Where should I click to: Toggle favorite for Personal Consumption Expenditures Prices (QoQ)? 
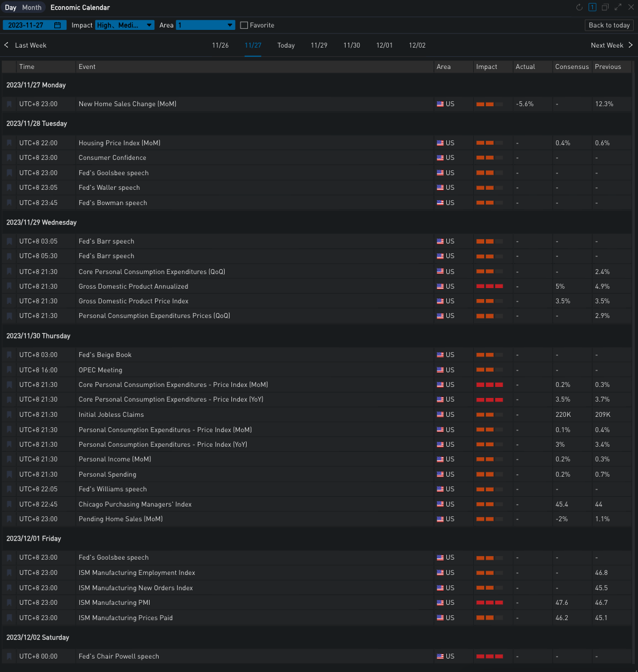(9, 316)
